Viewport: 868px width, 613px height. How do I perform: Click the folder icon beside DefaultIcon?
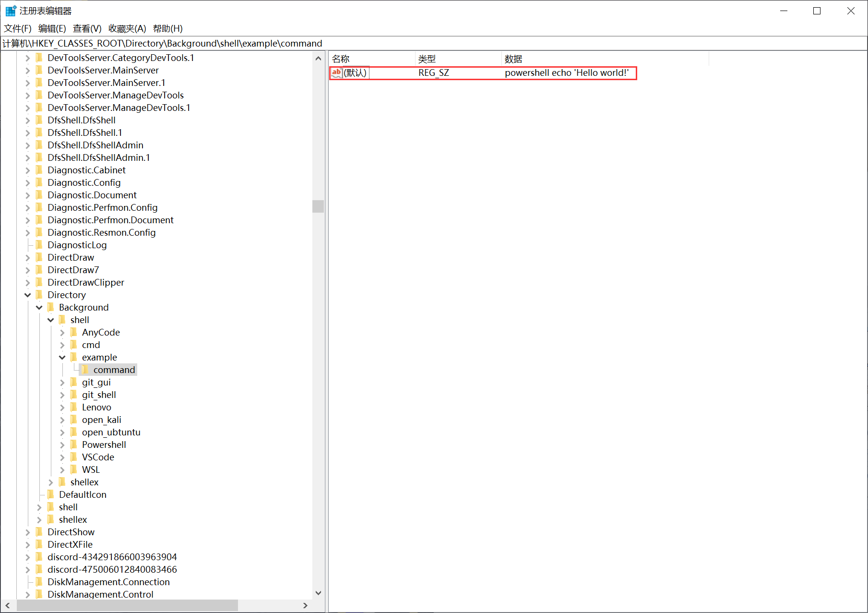51,494
